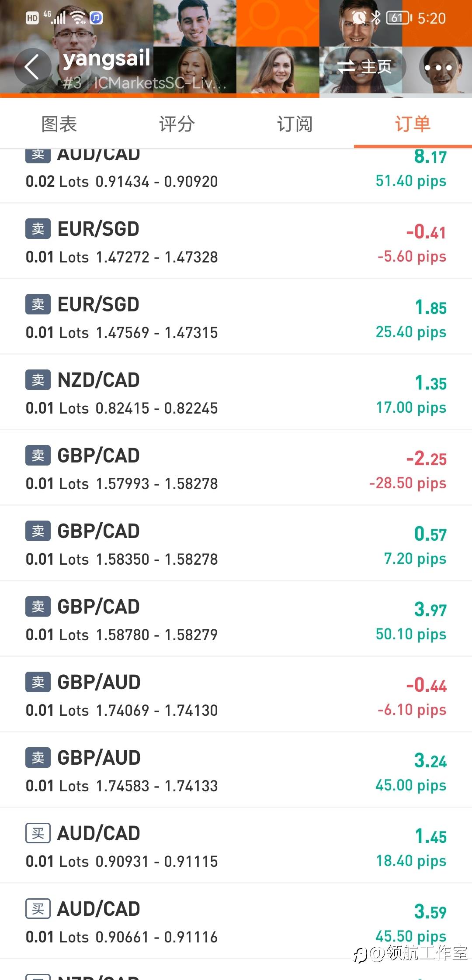The width and height of the screenshot is (472, 980).
Task: Open EUR/SGD order with 25.40 pips
Action: (236, 317)
